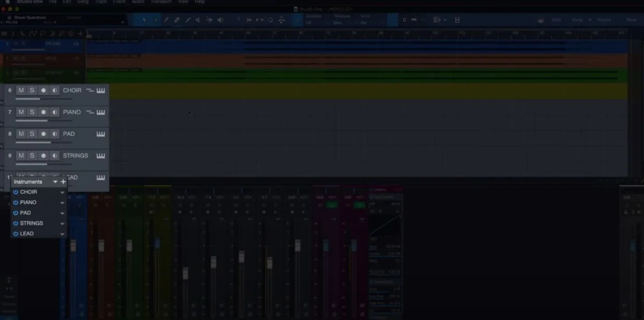Expand the Instruments panel dropdown arrow
This screenshot has width=644, height=320.
55,182
